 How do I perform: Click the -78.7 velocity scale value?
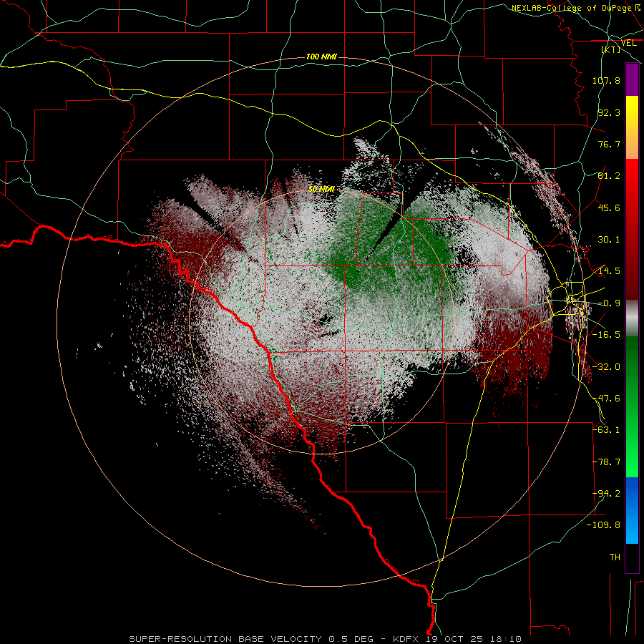click(x=606, y=462)
